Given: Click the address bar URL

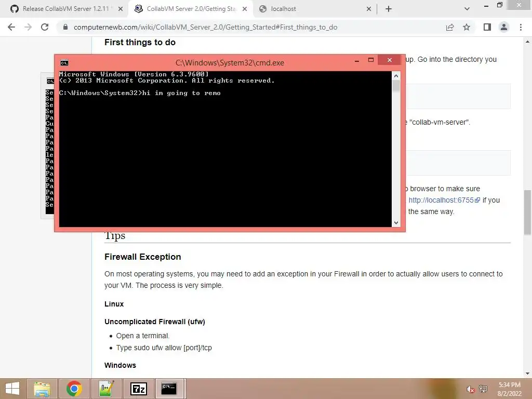Looking at the screenshot, I should point(206,27).
